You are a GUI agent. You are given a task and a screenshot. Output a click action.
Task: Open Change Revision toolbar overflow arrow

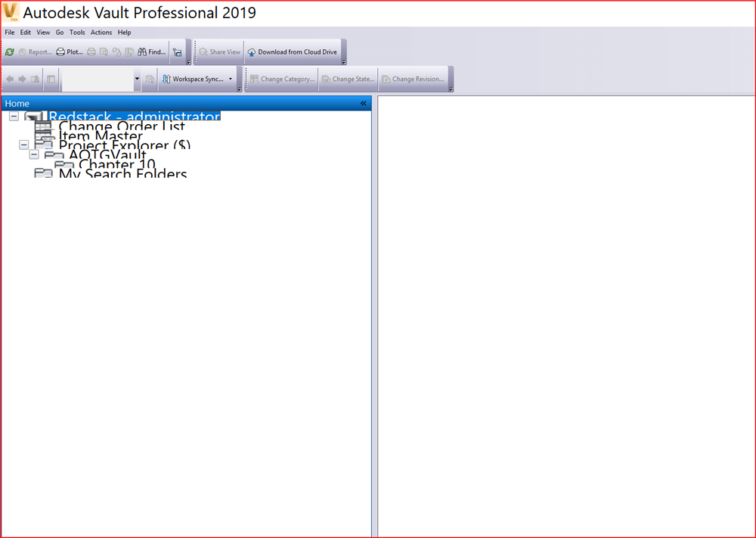451,89
